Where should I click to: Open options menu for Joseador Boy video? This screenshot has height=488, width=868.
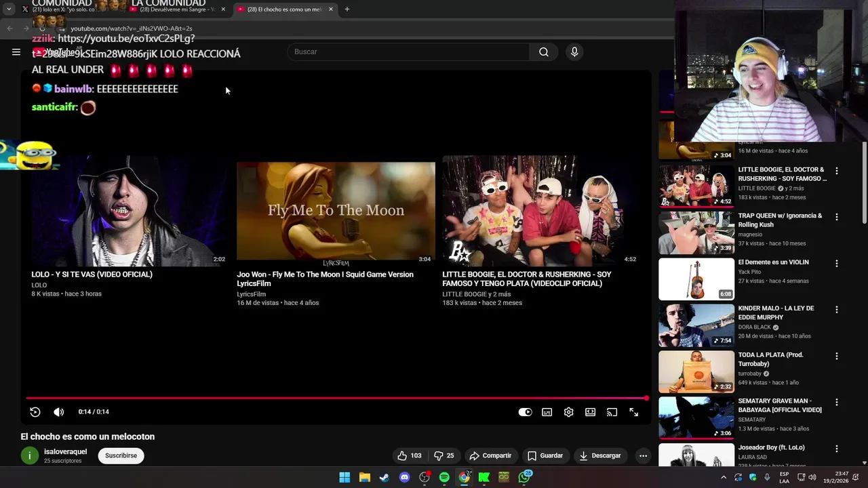point(837,449)
